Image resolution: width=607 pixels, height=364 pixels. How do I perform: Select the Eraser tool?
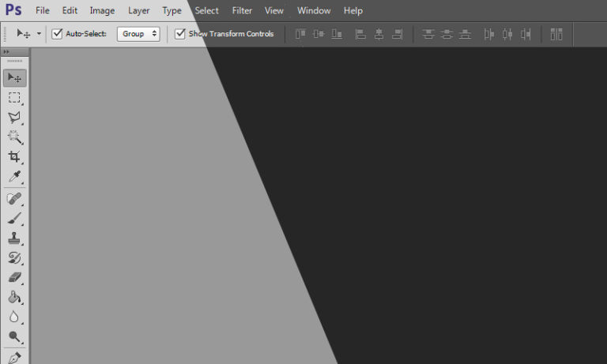coord(14,278)
